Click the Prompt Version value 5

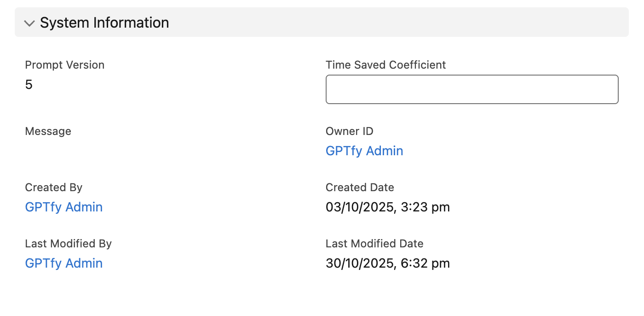click(29, 85)
